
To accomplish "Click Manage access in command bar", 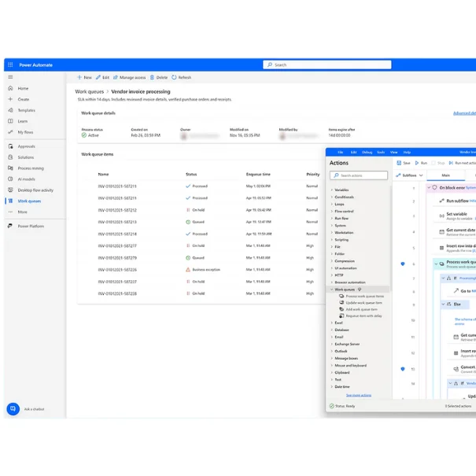I will click(x=130, y=77).
